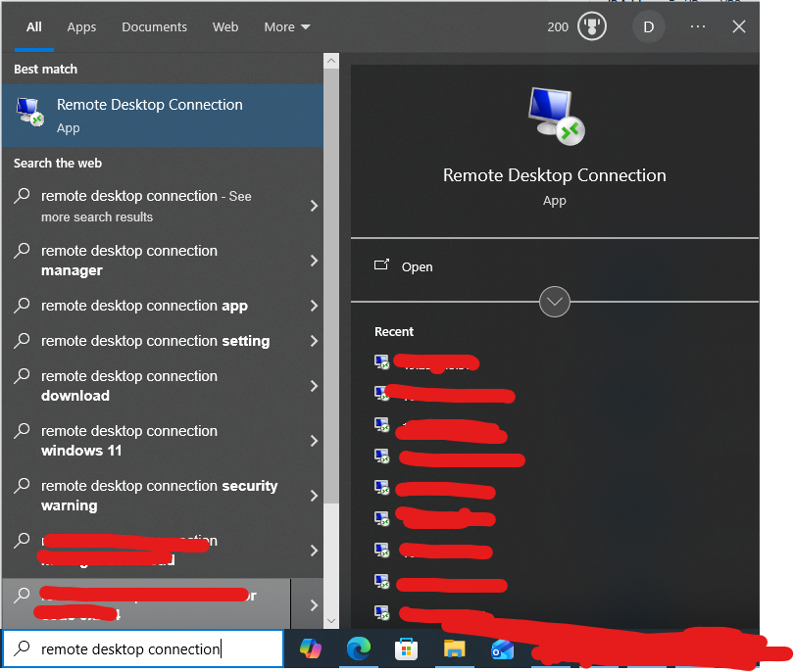The height and width of the screenshot is (672, 794).
Task: Open the More dropdown filter
Action: pyautogui.click(x=286, y=26)
